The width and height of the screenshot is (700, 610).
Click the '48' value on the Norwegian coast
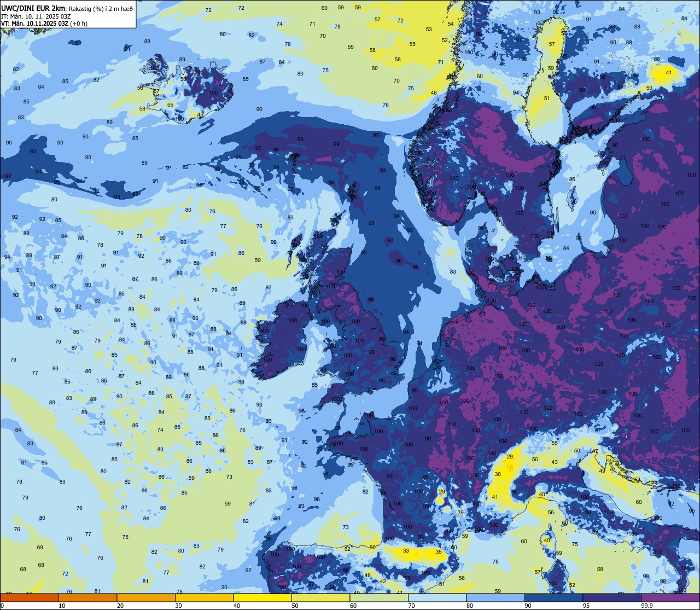[x=434, y=92]
